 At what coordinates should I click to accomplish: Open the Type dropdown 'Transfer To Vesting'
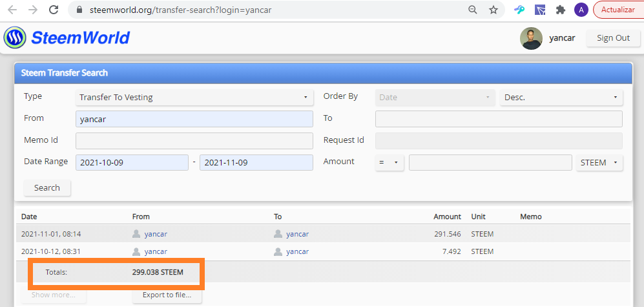194,98
